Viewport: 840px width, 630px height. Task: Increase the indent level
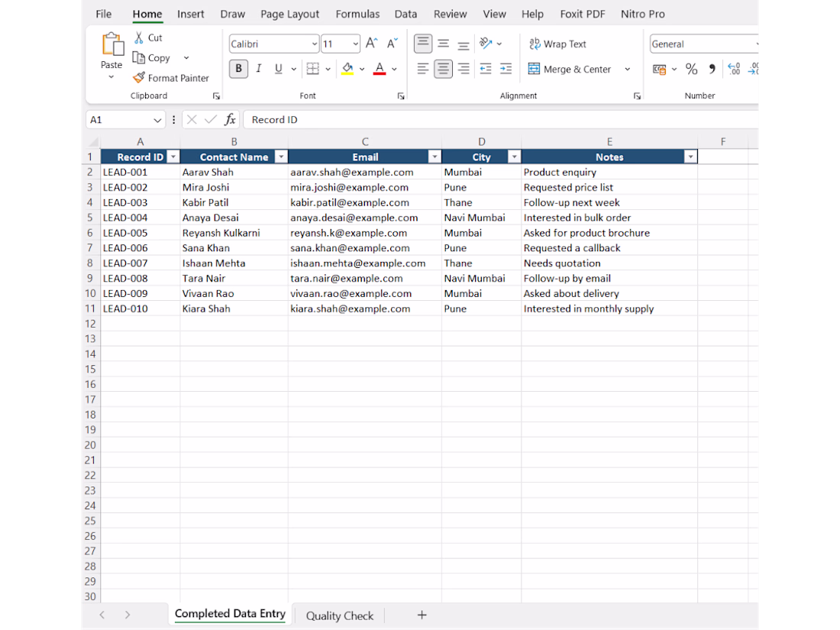tap(506, 69)
